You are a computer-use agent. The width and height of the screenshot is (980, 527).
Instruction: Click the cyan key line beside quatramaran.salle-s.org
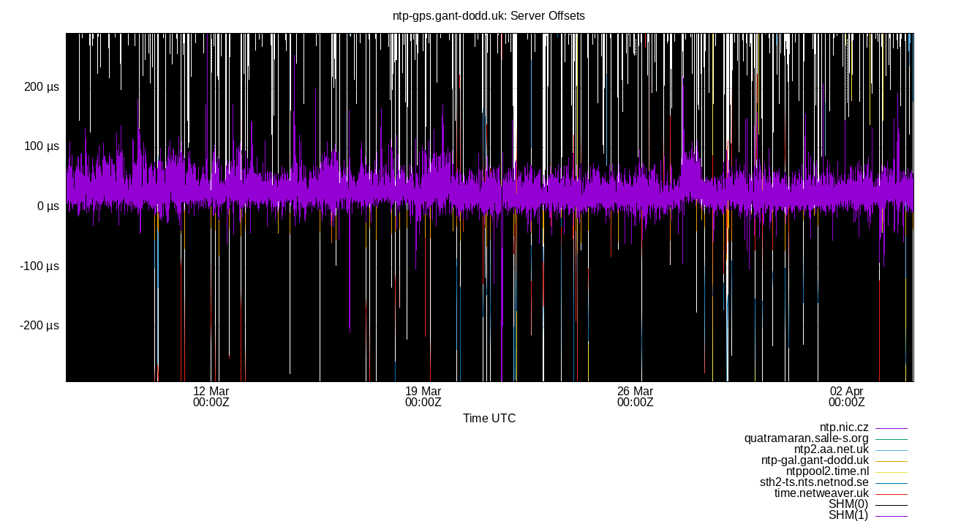point(890,438)
